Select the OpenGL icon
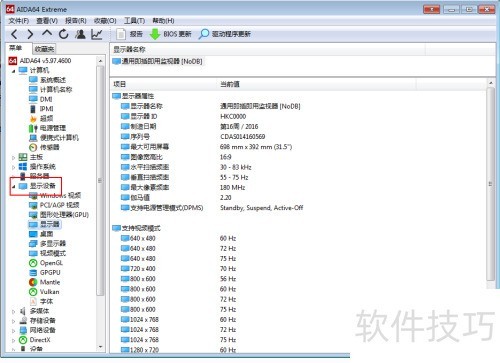 point(33,263)
